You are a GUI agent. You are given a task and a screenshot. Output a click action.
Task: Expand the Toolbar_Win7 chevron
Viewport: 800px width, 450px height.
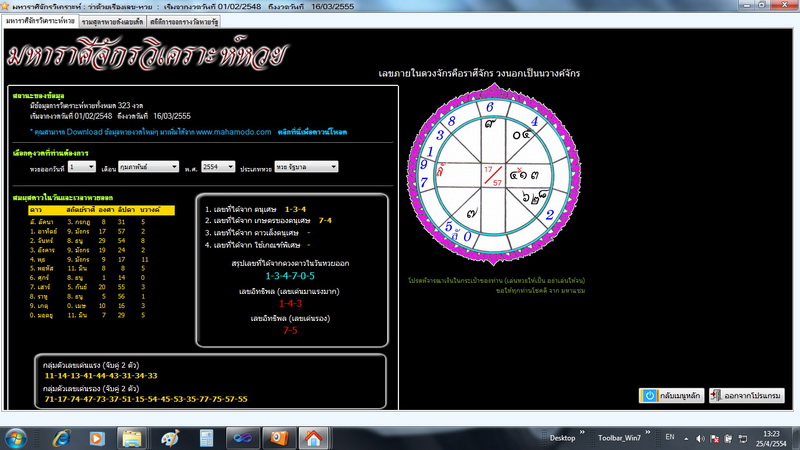coord(647,433)
